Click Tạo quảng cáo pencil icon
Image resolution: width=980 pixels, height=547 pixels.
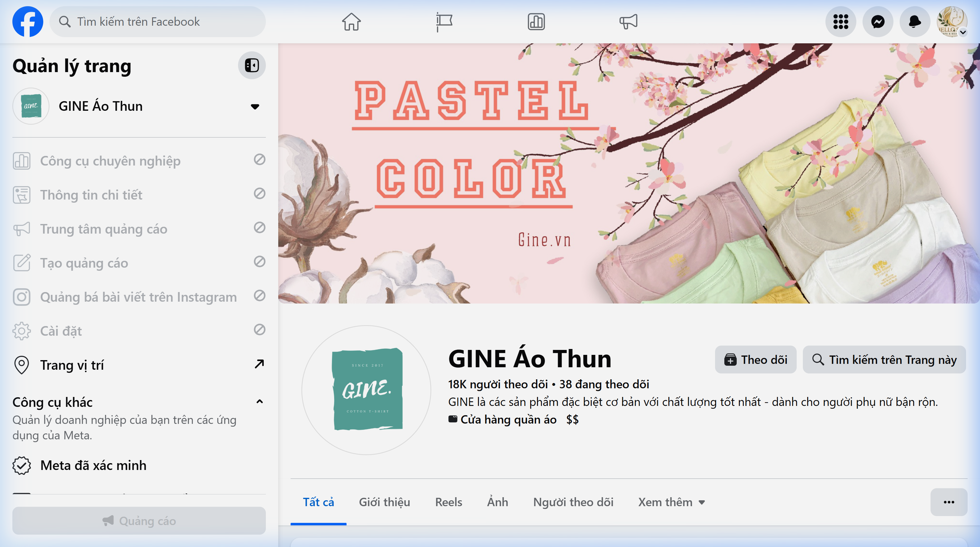pos(22,263)
